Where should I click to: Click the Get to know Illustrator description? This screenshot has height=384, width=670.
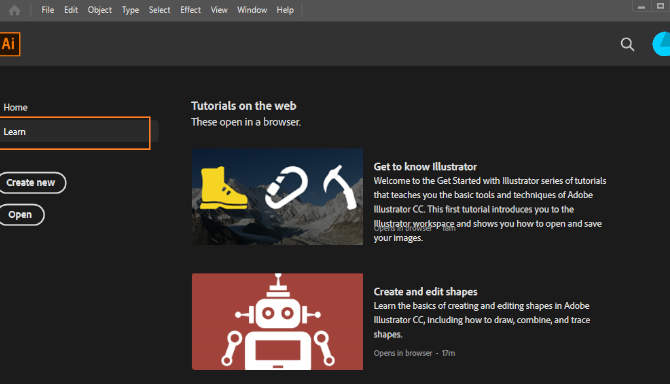click(490, 209)
